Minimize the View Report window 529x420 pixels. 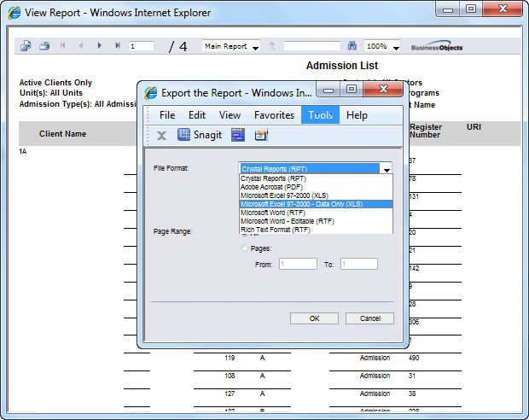pyautogui.click(x=448, y=9)
